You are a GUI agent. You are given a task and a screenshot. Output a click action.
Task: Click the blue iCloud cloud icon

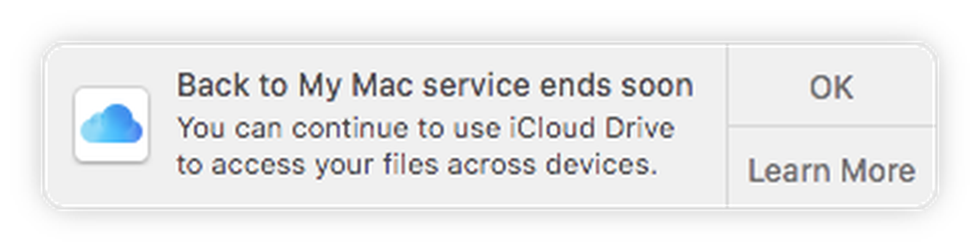click(111, 123)
